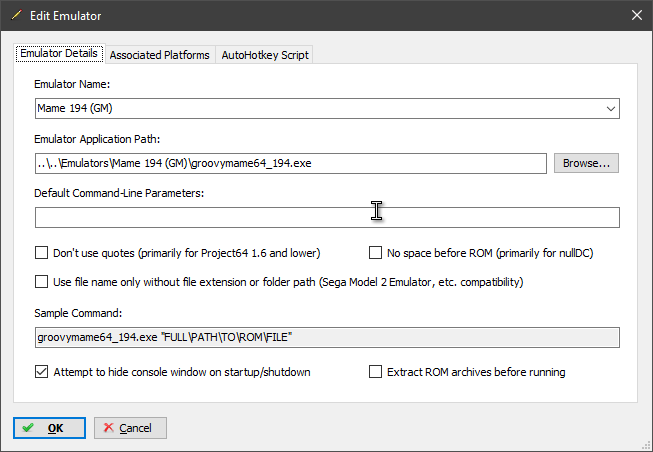Enable Don't use quotes option

pos(42,253)
